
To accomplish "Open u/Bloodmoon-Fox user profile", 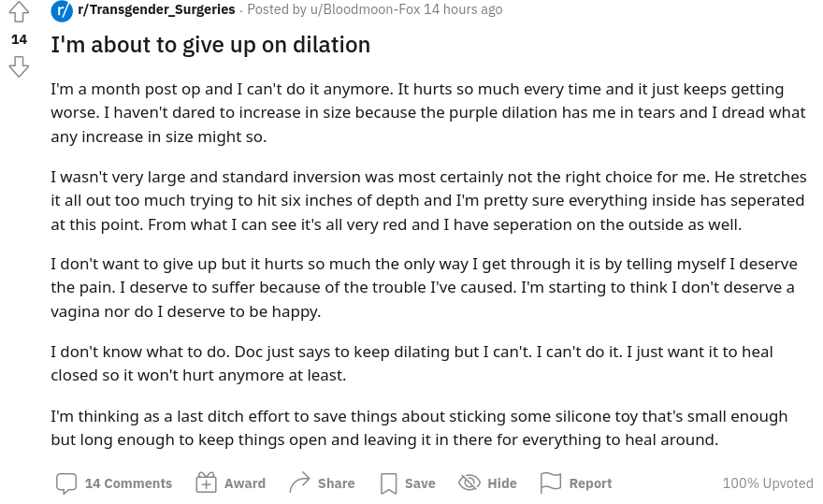I will click(x=365, y=9).
